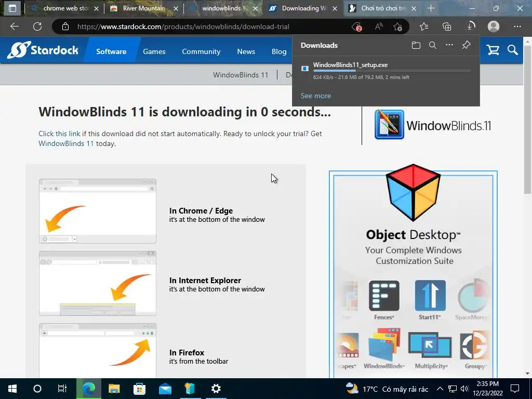Open the tab actions menu icon

(x=12, y=8)
